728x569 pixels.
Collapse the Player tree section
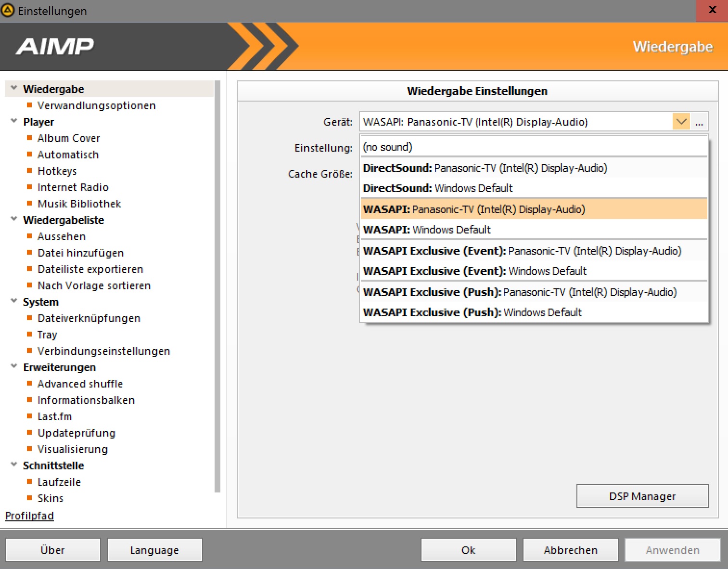[14, 121]
